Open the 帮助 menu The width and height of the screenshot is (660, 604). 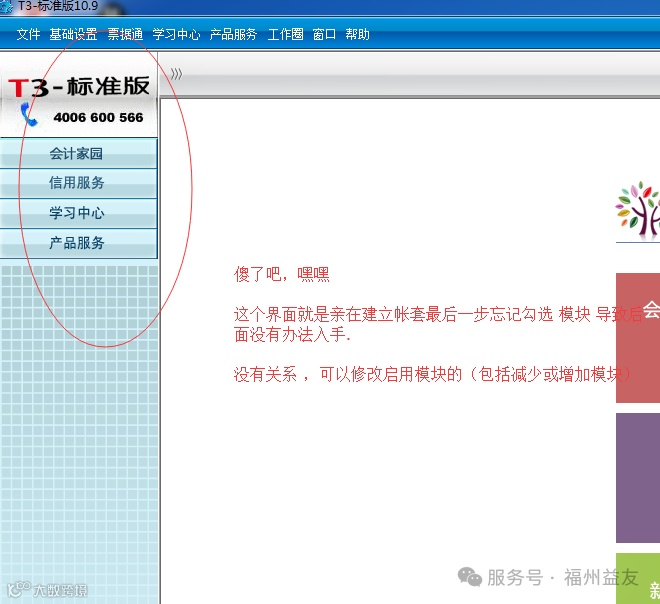(357, 34)
